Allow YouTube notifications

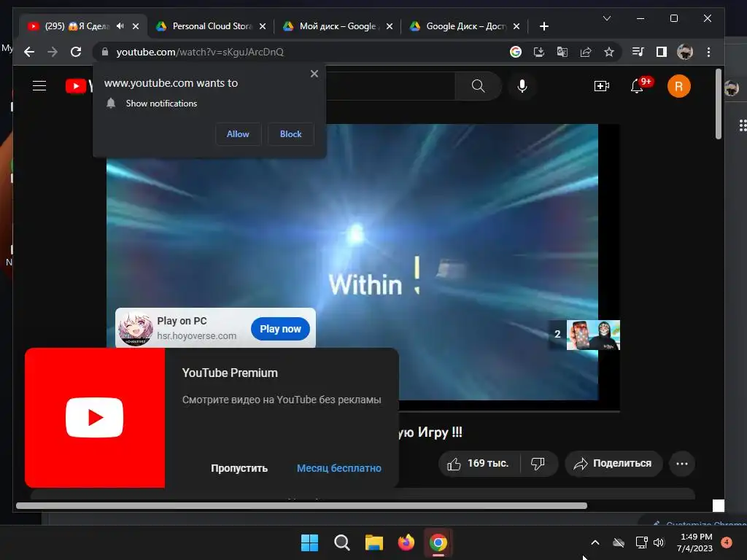238,134
